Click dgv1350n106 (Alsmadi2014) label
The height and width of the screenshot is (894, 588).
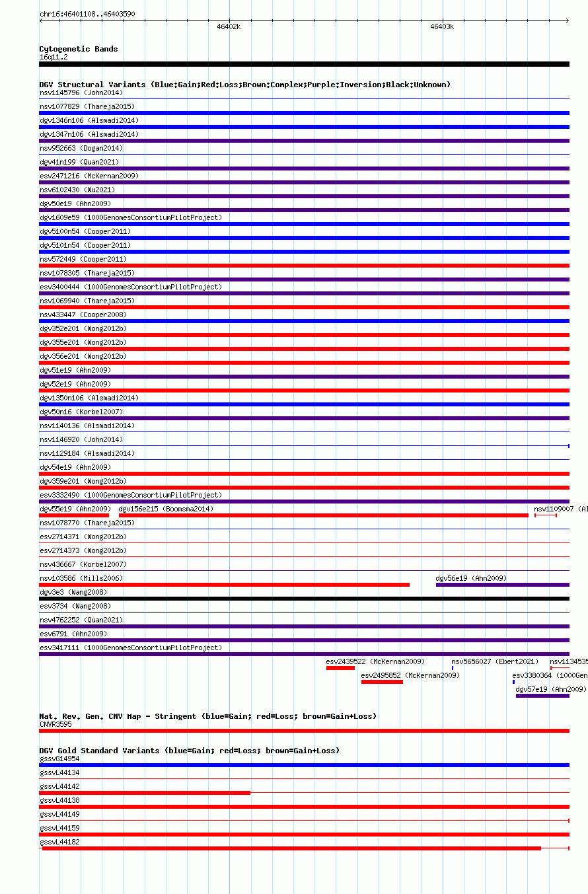point(89,398)
